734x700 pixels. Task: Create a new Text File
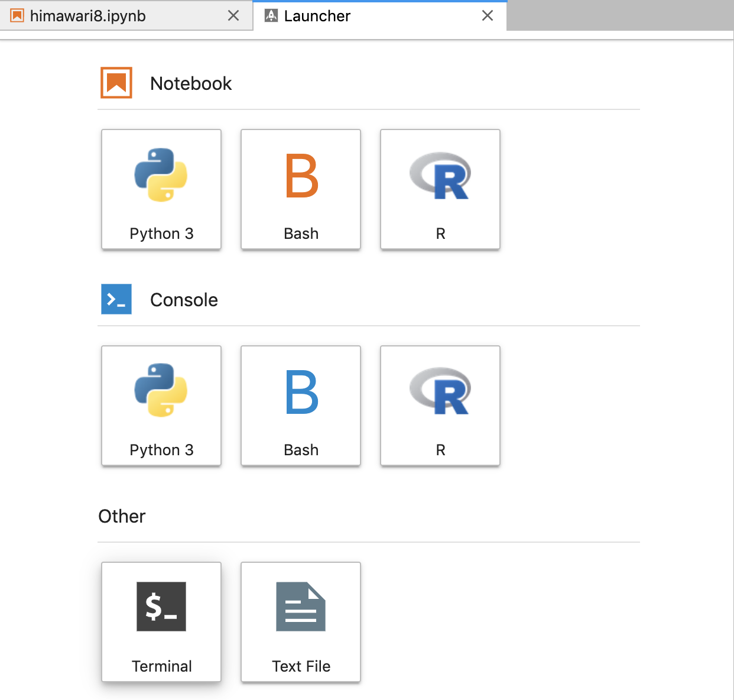click(x=301, y=622)
